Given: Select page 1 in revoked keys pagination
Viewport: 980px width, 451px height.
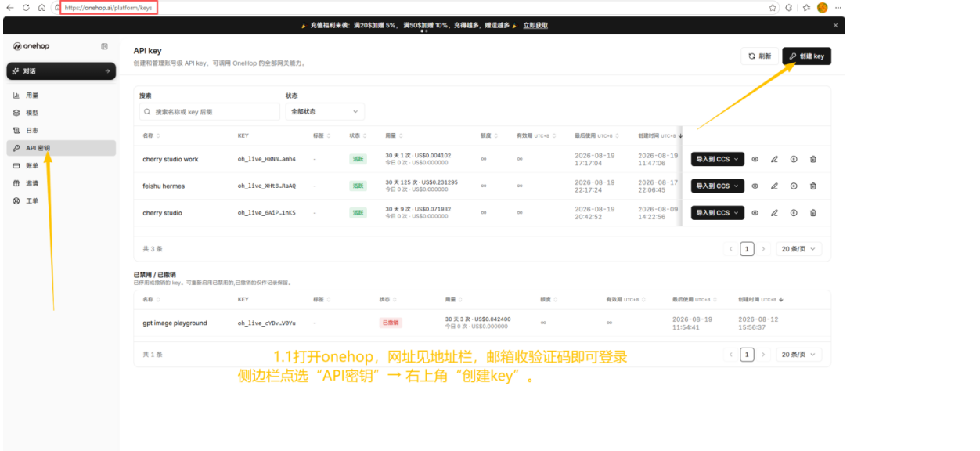Looking at the screenshot, I should [x=747, y=355].
